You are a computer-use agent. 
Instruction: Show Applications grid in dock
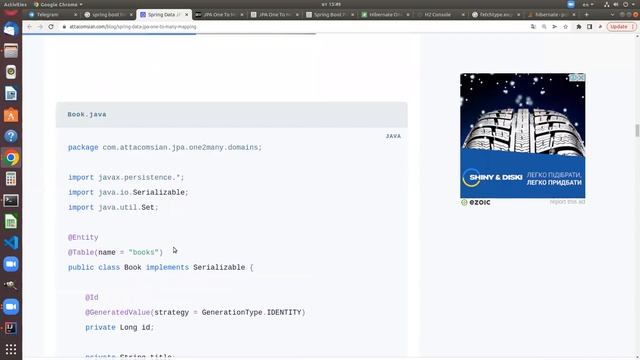point(11,349)
